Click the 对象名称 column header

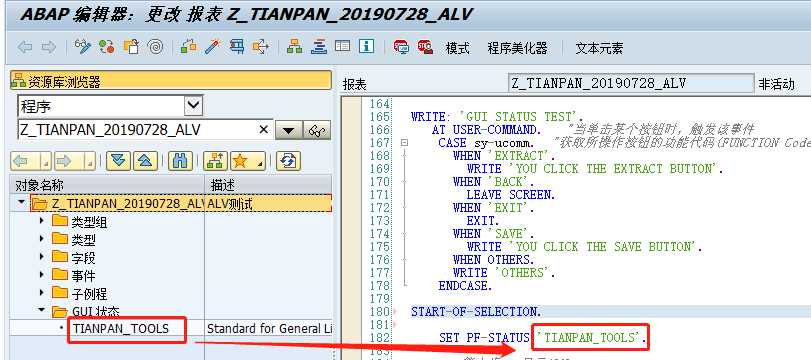click(x=108, y=184)
